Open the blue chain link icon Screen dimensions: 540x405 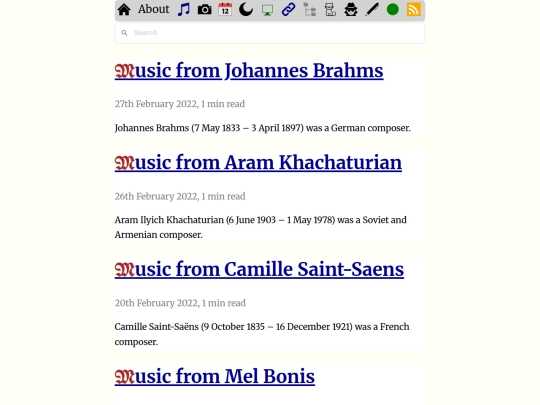point(288,9)
